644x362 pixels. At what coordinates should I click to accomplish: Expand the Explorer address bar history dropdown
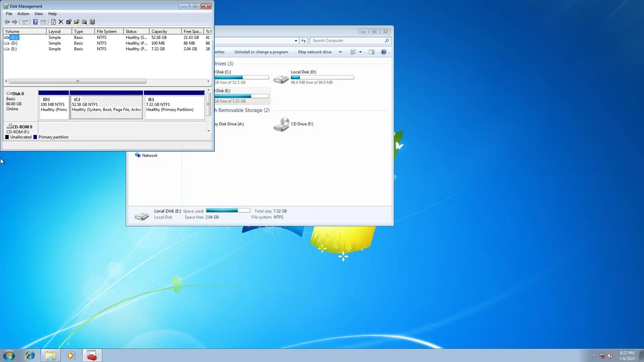point(296,41)
